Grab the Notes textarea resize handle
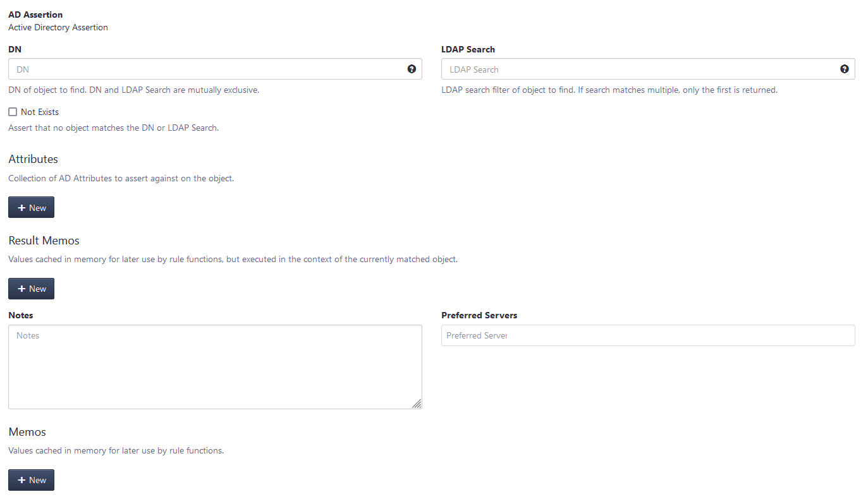 tap(417, 404)
